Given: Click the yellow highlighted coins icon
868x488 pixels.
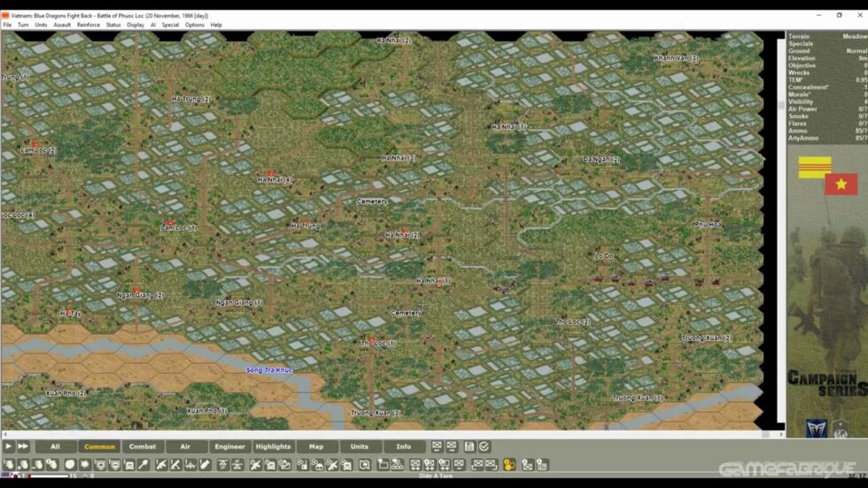Looking at the screenshot, I should tap(509, 465).
